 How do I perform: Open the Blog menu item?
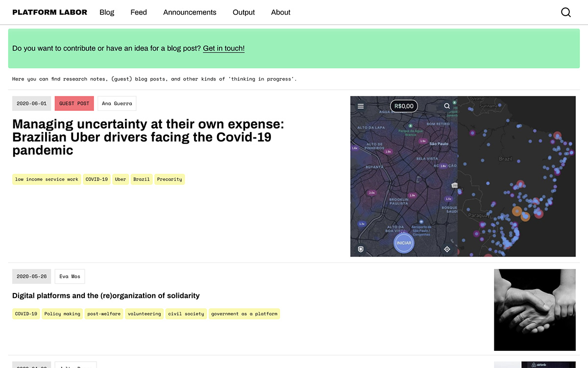point(107,12)
